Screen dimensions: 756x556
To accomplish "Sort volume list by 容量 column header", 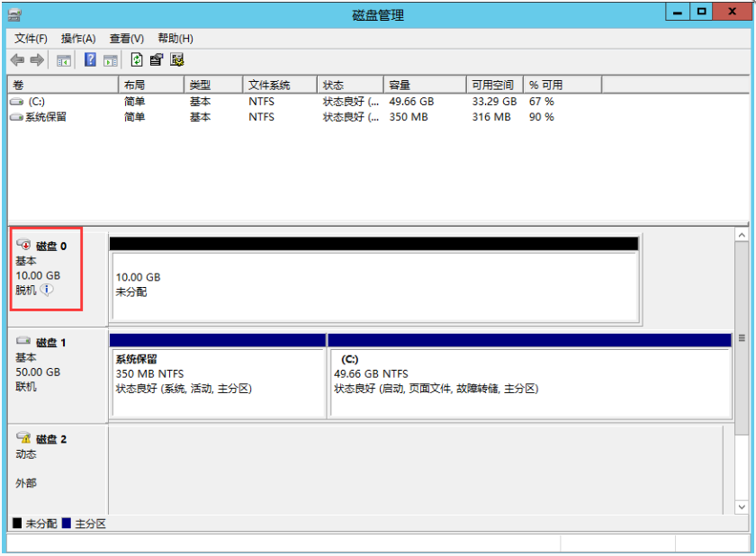I will pos(425,85).
